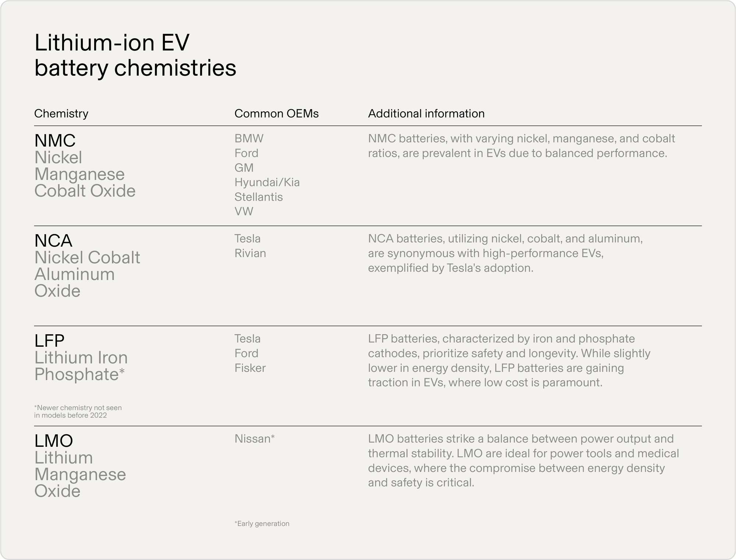Image resolution: width=736 pixels, height=560 pixels.
Task: Select VW in the NMC row
Action: pyautogui.click(x=244, y=211)
